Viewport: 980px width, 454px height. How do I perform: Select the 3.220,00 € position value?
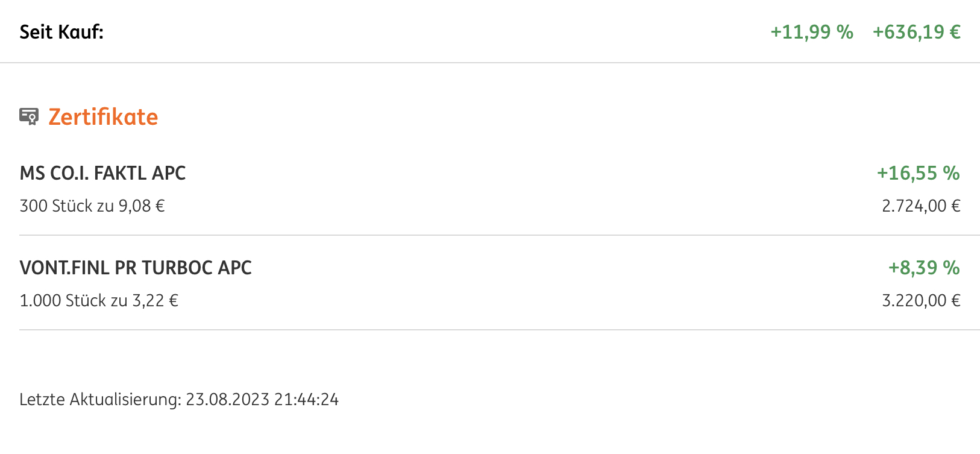(x=921, y=301)
